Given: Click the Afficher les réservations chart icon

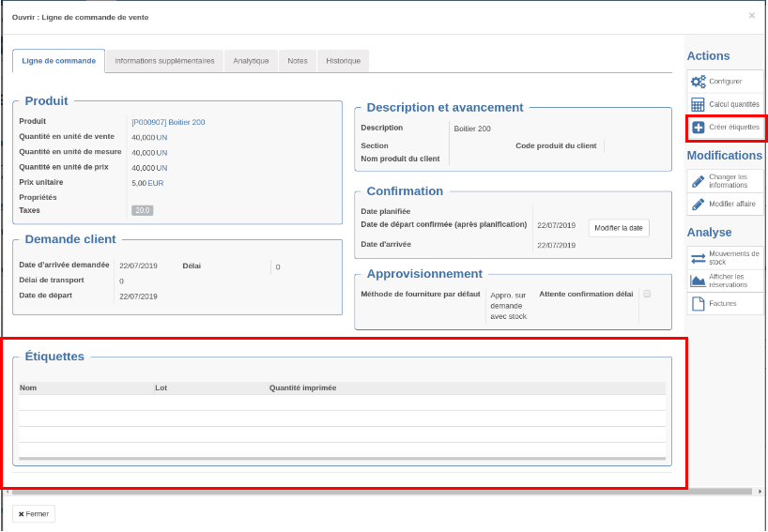Looking at the screenshot, I should [x=698, y=281].
